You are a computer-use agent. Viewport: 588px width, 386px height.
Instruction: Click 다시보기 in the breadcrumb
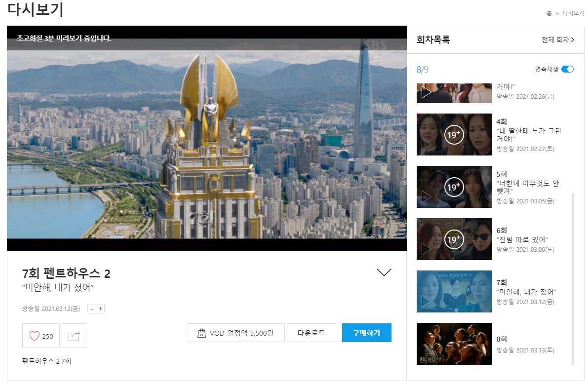coord(573,13)
